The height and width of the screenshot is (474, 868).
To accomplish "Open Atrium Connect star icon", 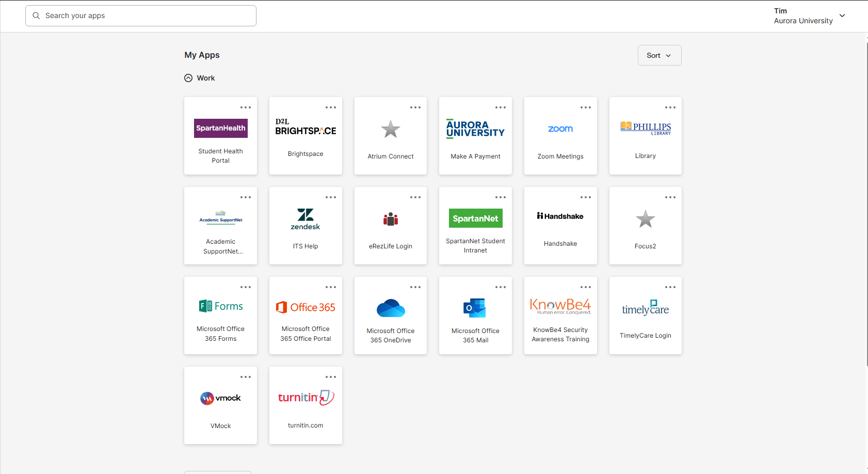I will [x=391, y=129].
